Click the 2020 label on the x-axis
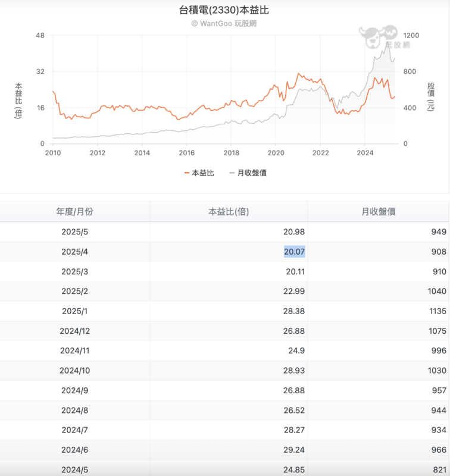The width and height of the screenshot is (450, 476). click(276, 153)
